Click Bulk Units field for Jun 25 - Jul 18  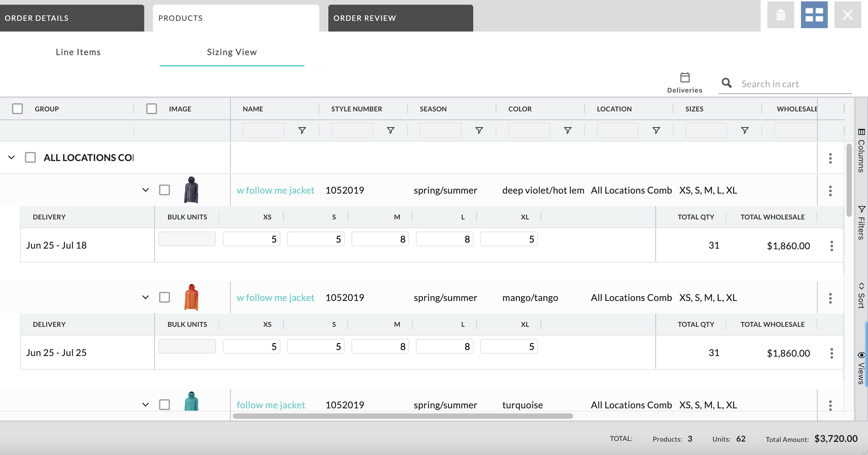tap(187, 239)
